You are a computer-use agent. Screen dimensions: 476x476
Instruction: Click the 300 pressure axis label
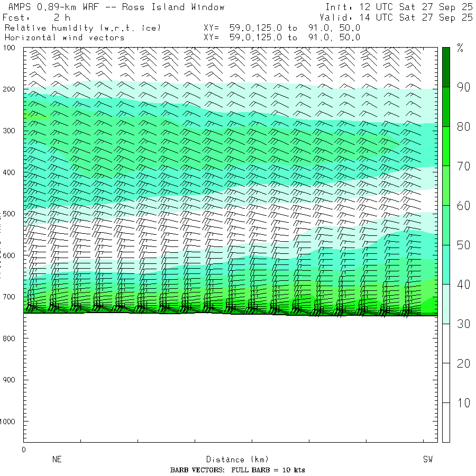(x=9, y=131)
